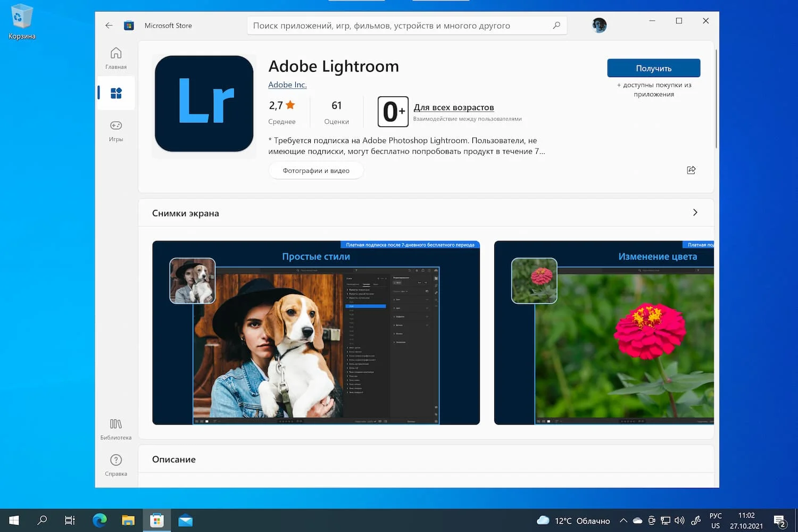Click the back arrow in Microsoft Store

tap(109, 26)
